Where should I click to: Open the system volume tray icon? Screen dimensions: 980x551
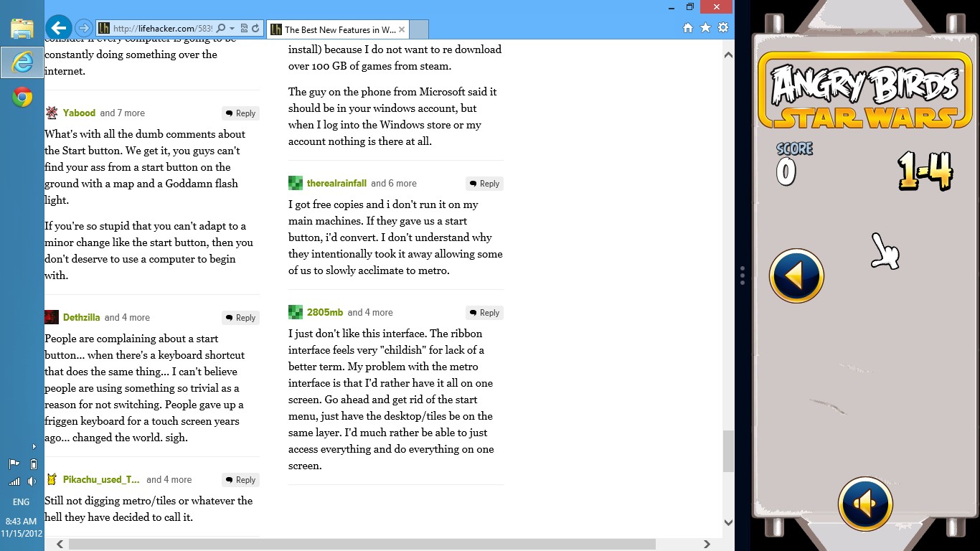coord(32,481)
